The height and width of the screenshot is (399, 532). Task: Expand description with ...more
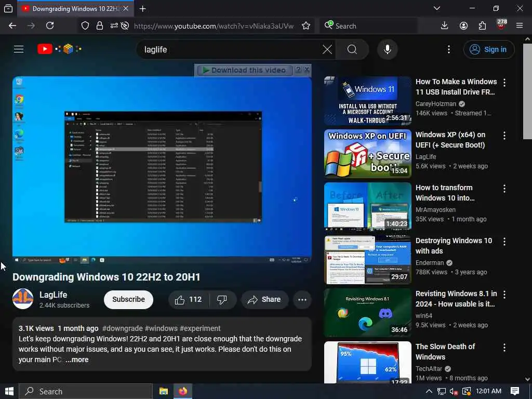pyautogui.click(x=77, y=360)
